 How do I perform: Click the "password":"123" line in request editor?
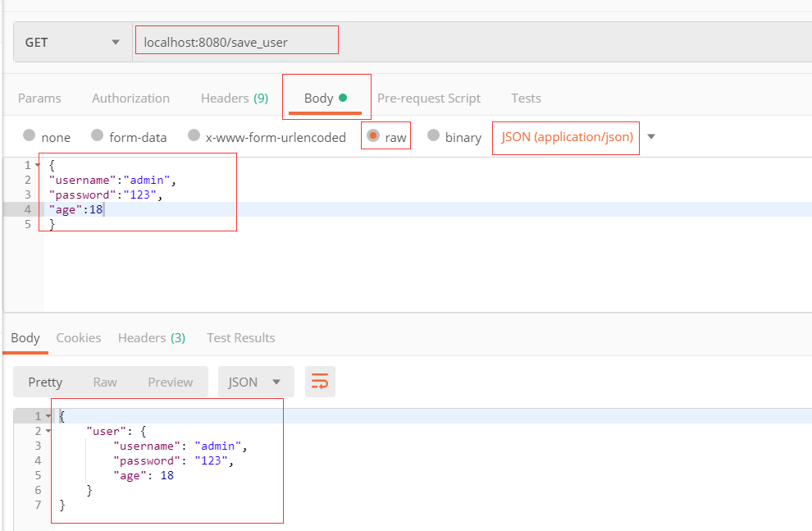tap(106, 195)
